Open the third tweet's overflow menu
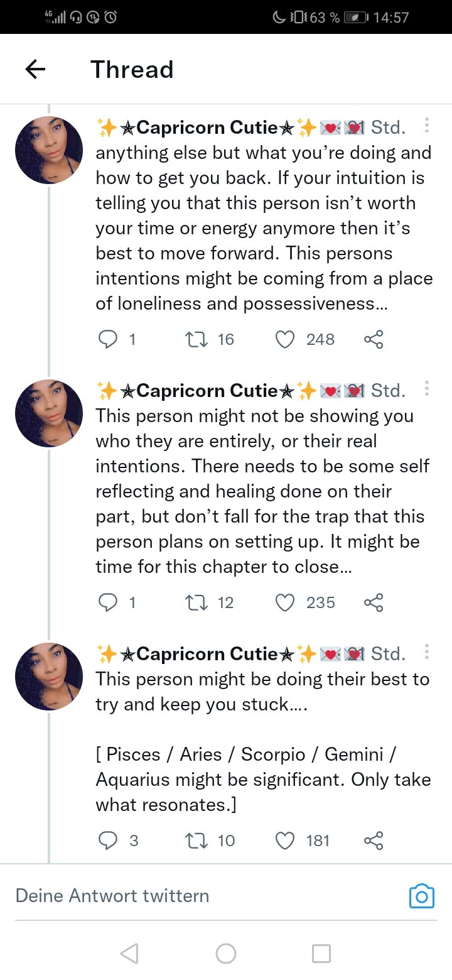The height and width of the screenshot is (980, 452). point(427,652)
